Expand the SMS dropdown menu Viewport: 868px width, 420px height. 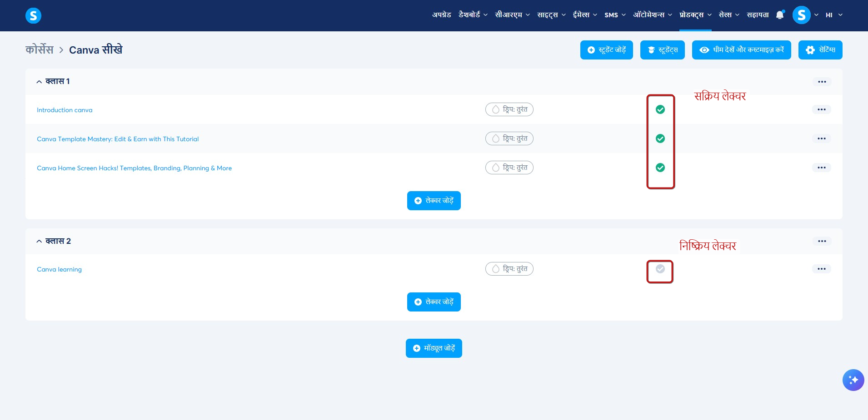pyautogui.click(x=615, y=15)
